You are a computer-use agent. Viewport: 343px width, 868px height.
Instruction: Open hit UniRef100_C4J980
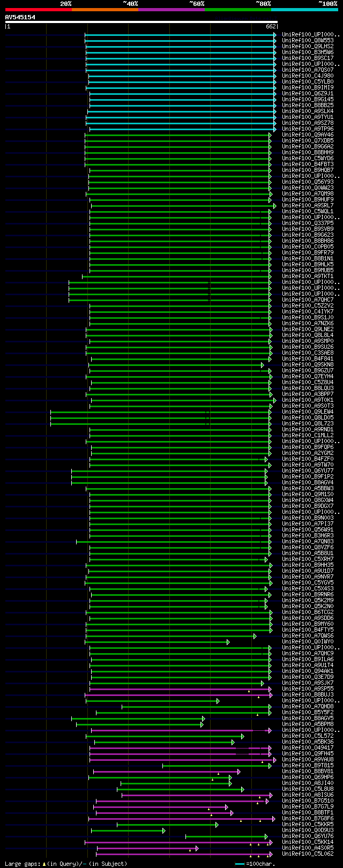[308, 76]
